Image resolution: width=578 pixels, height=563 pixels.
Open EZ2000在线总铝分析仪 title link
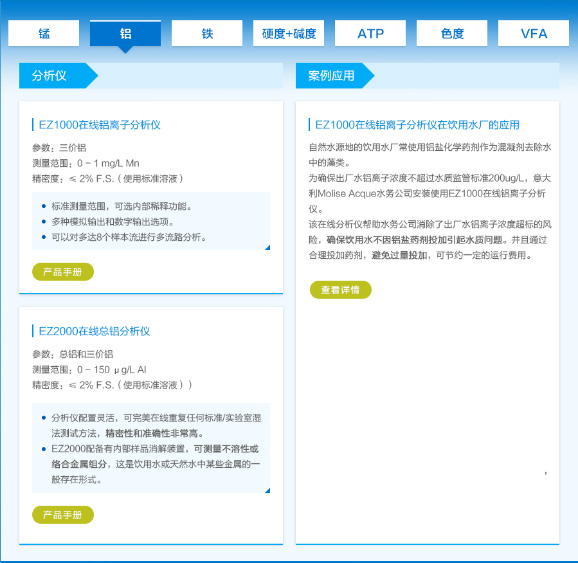click(94, 331)
